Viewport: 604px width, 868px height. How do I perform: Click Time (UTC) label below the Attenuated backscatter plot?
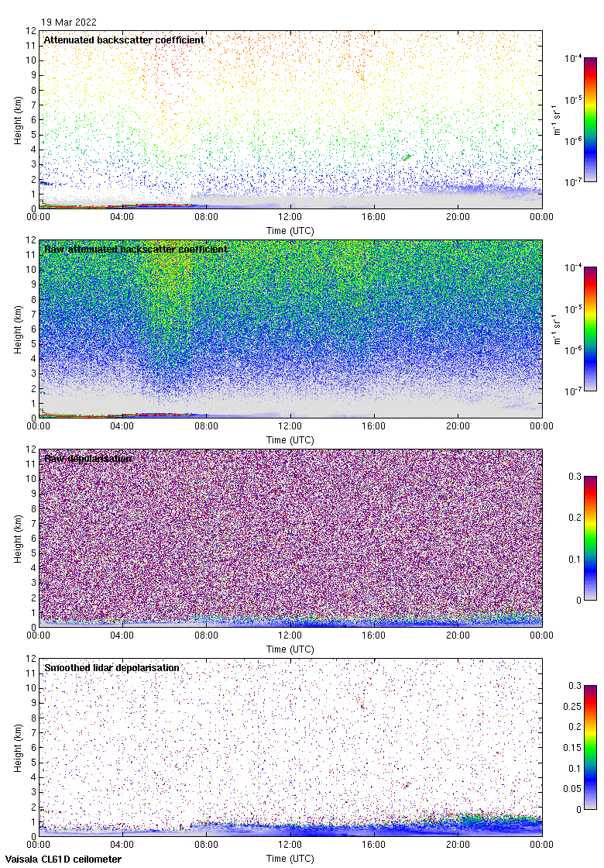point(290,230)
